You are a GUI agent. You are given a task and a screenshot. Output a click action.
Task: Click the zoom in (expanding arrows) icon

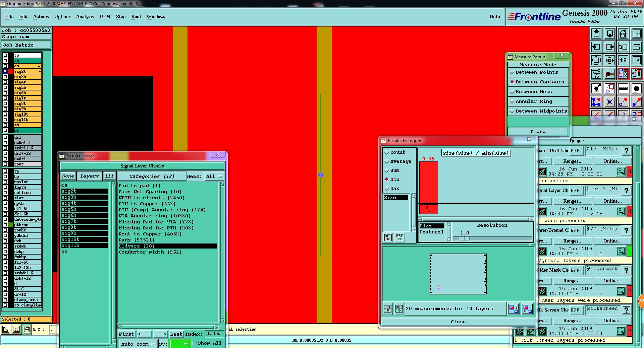[596, 60]
